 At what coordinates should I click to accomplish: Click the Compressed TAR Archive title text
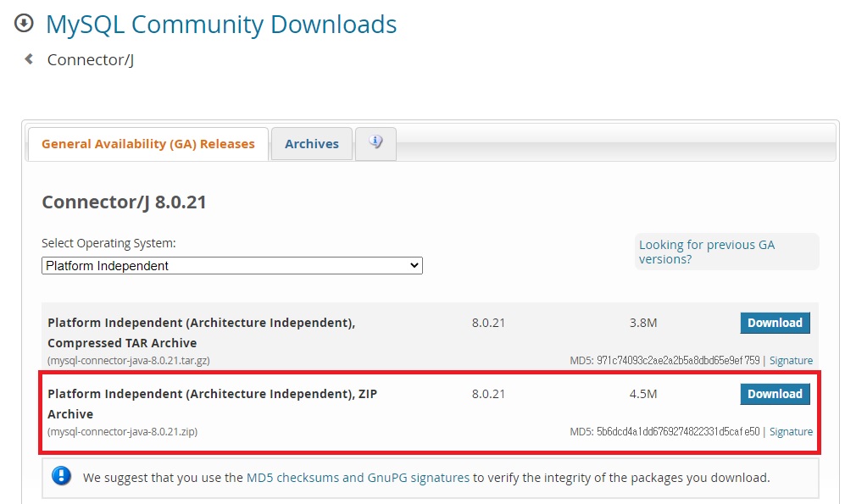201,333
